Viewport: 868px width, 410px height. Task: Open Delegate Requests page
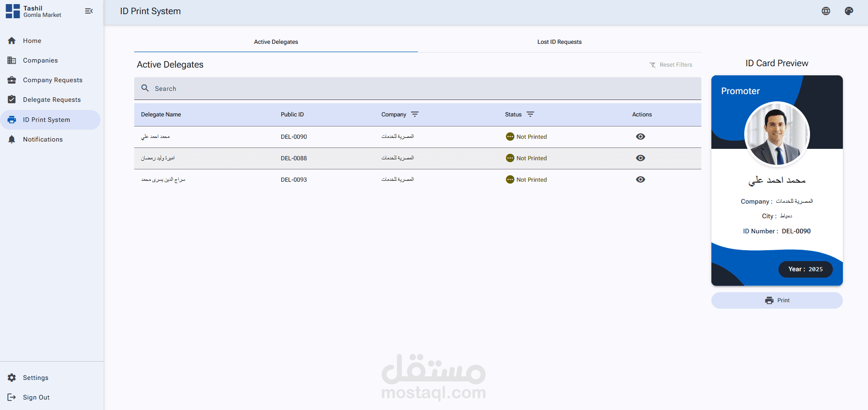click(50, 100)
